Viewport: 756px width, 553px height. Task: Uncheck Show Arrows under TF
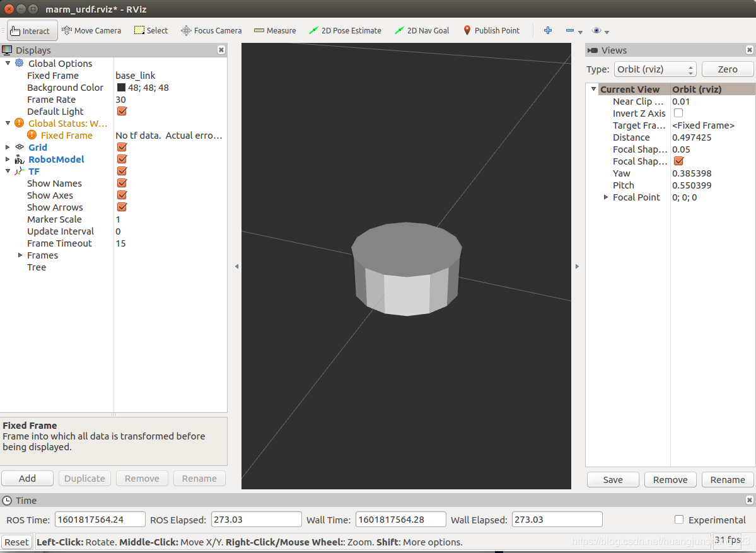[x=122, y=207]
